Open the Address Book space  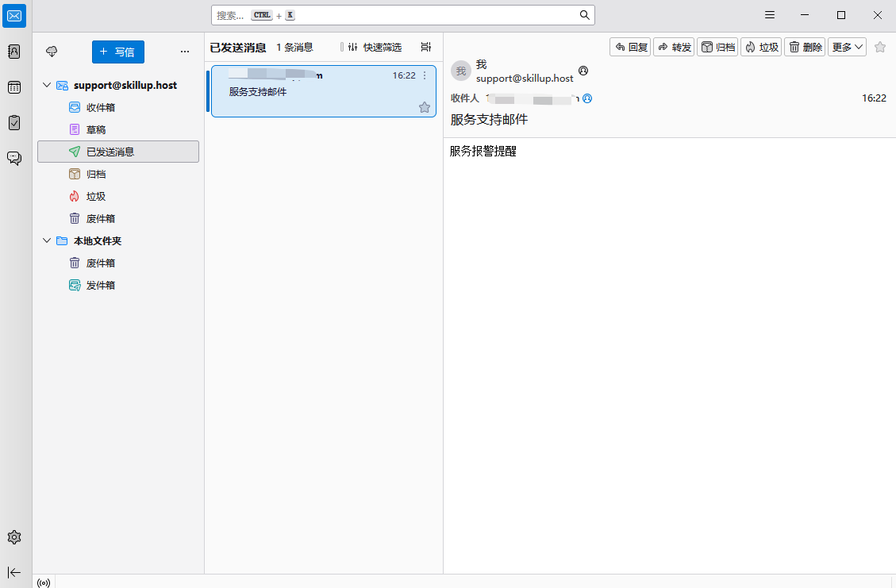point(14,52)
